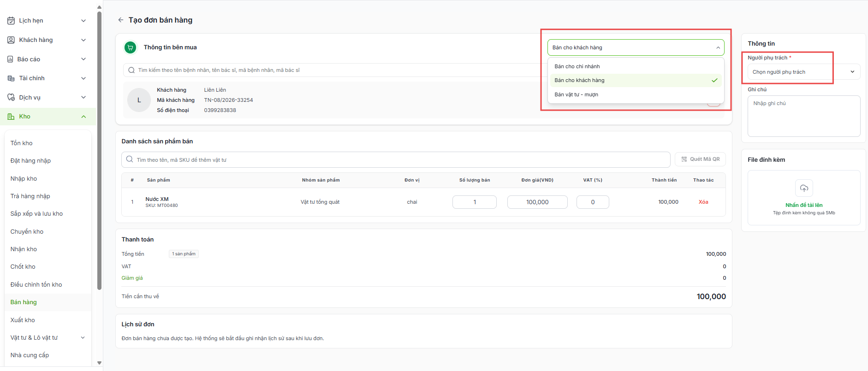The width and height of the screenshot is (868, 371).
Task: Click the Quét Mã QR button
Action: click(x=700, y=159)
